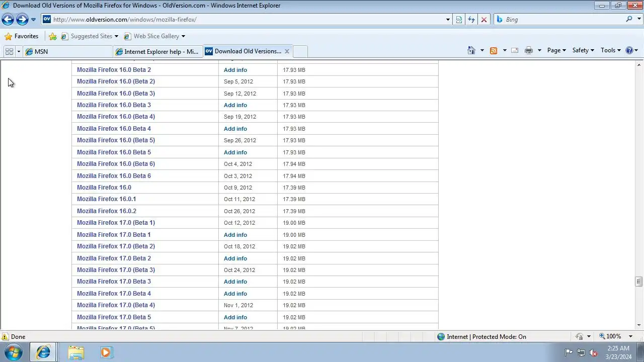Open Mozilla Firefox 17.0 (Beta 1) link
Screen dimensions: 644x362
(x=116, y=223)
